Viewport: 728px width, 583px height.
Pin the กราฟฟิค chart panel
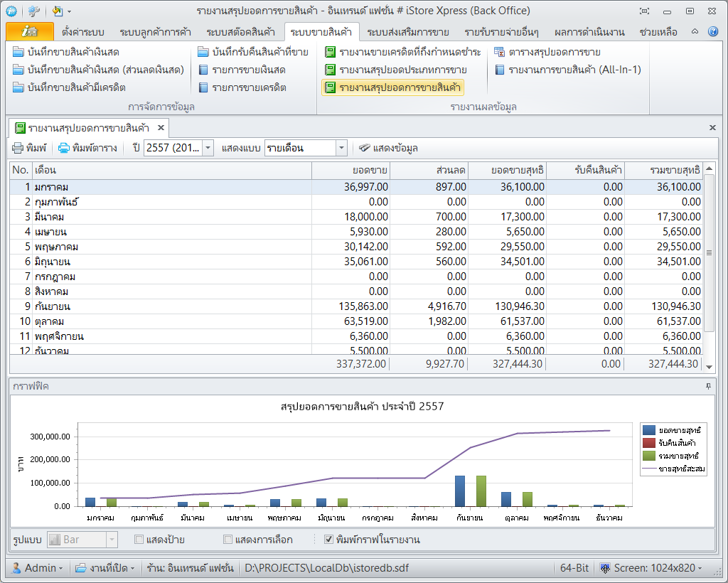[708, 386]
